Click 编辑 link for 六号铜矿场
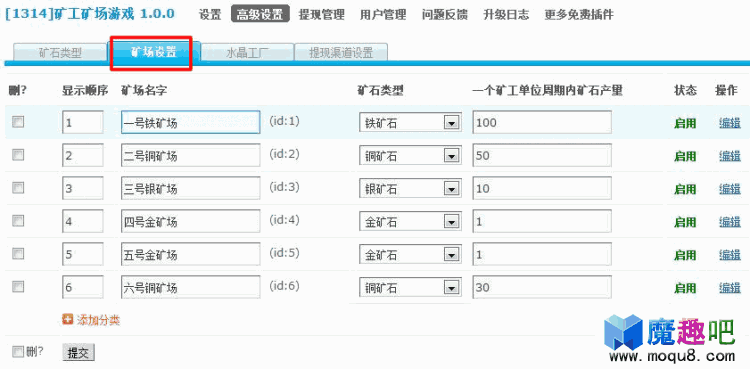750x369 pixels. (x=730, y=288)
